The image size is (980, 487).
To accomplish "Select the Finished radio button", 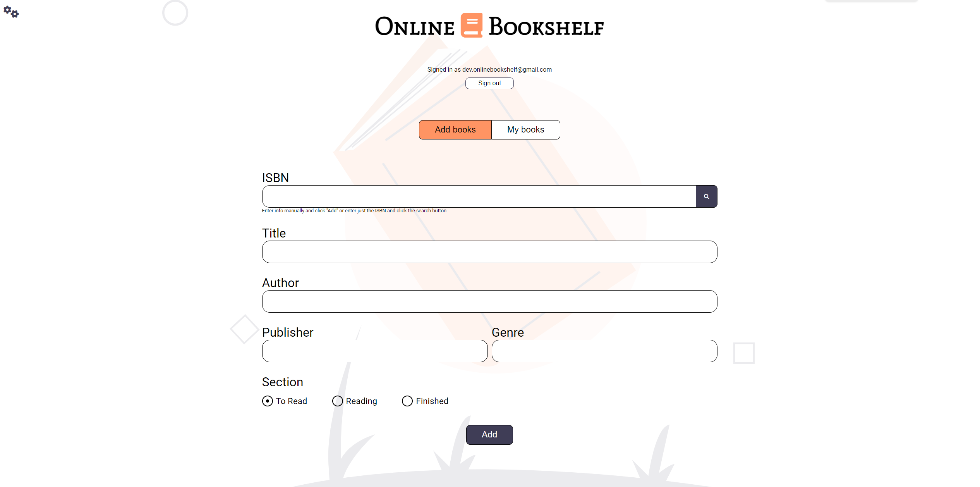I will coord(406,401).
